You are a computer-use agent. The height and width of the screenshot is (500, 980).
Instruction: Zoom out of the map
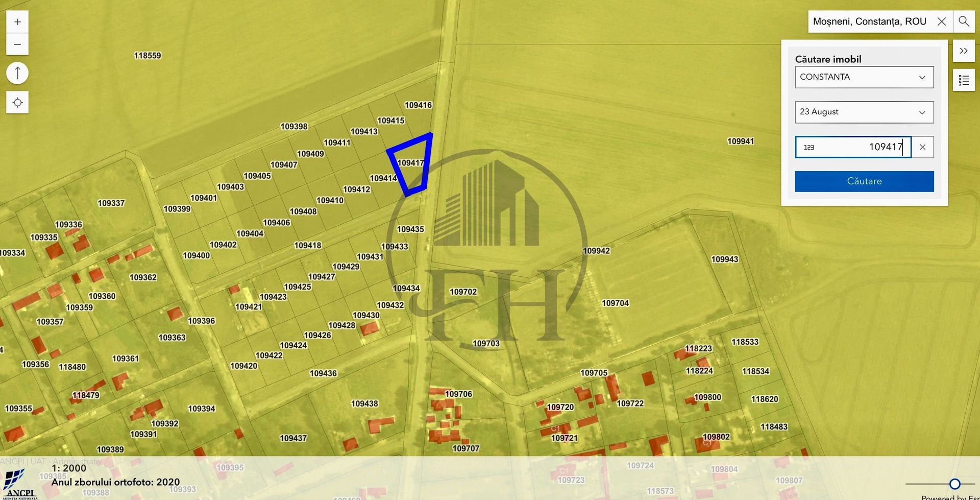pyautogui.click(x=17, y=44)
